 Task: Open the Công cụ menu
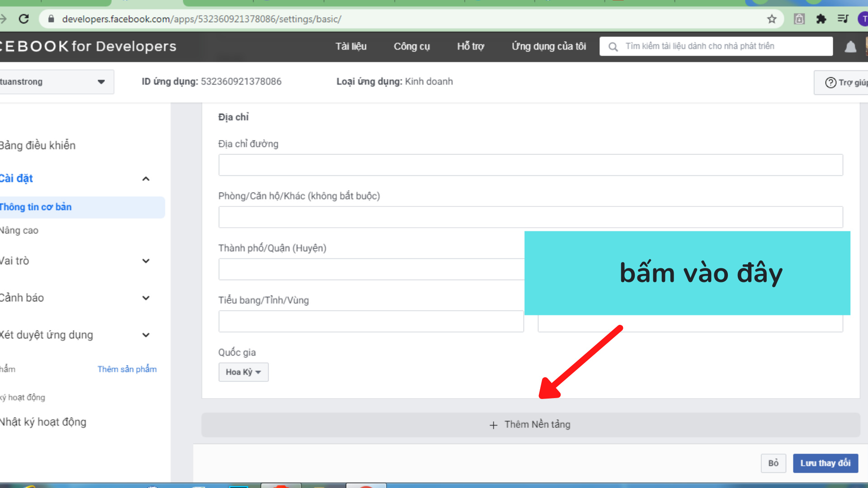pyautogui.click(x=411, y=47)
